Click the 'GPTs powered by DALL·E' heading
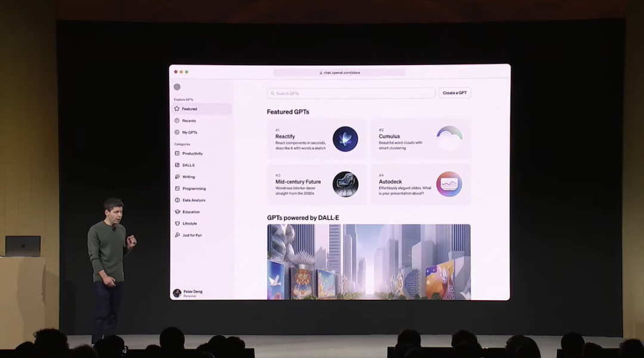Viewport: 644px width, 358px height. (303, 218)
